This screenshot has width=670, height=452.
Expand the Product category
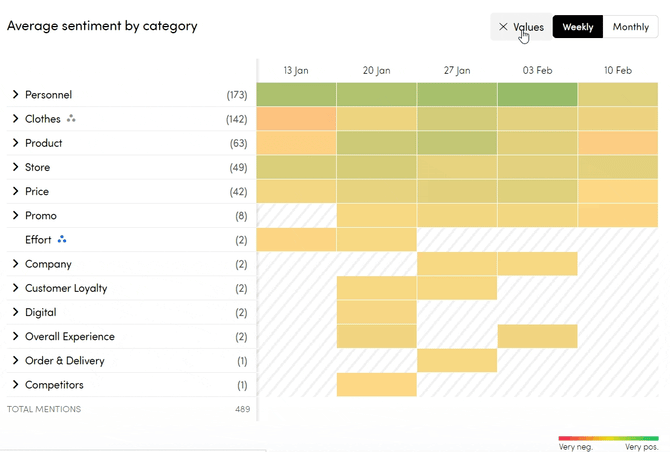(16, 143)
